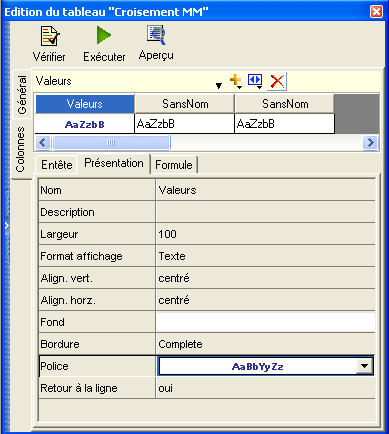Click the Police property label
The height and width of the screenshot is (434, 389).
pyautogui.click(x=54, y=366)
